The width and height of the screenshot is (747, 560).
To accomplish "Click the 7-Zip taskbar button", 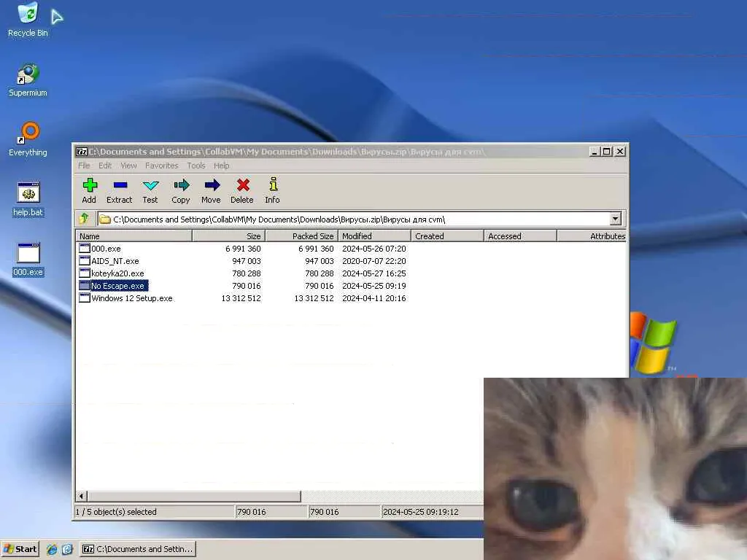I will click(x=138, y=549).
